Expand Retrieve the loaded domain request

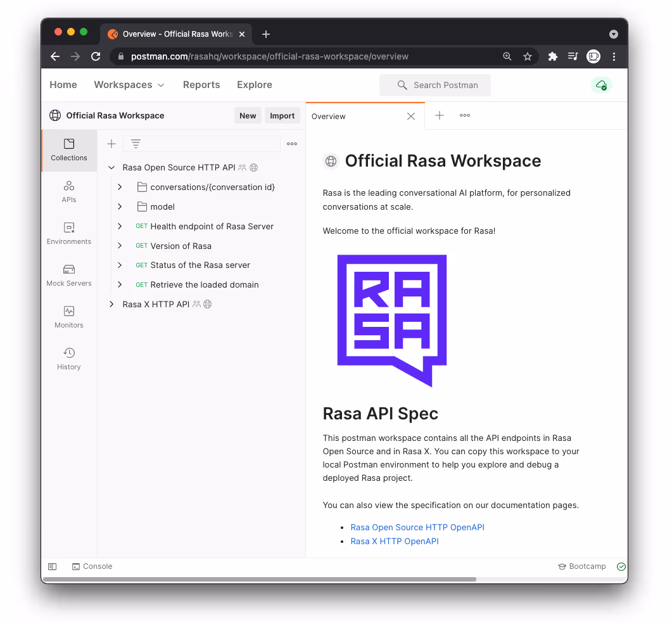coord(120,284)
